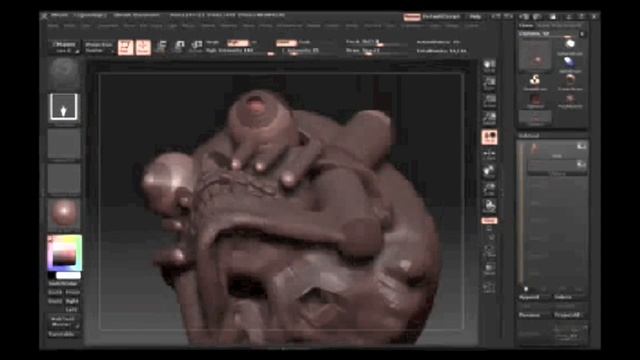The image size is (640, 360).
Task: Toggle the highlighted Rgb channel button
Action: (238, 42)
